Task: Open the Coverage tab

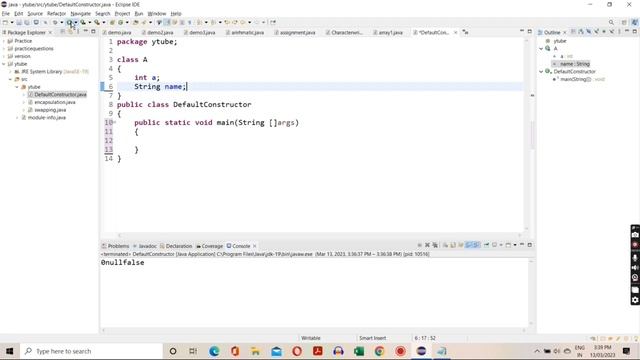Action: tap(210, 246)
